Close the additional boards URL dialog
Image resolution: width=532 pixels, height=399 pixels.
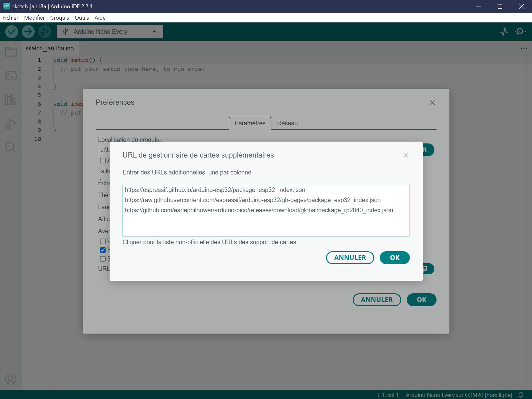click(x=406, y=155)
